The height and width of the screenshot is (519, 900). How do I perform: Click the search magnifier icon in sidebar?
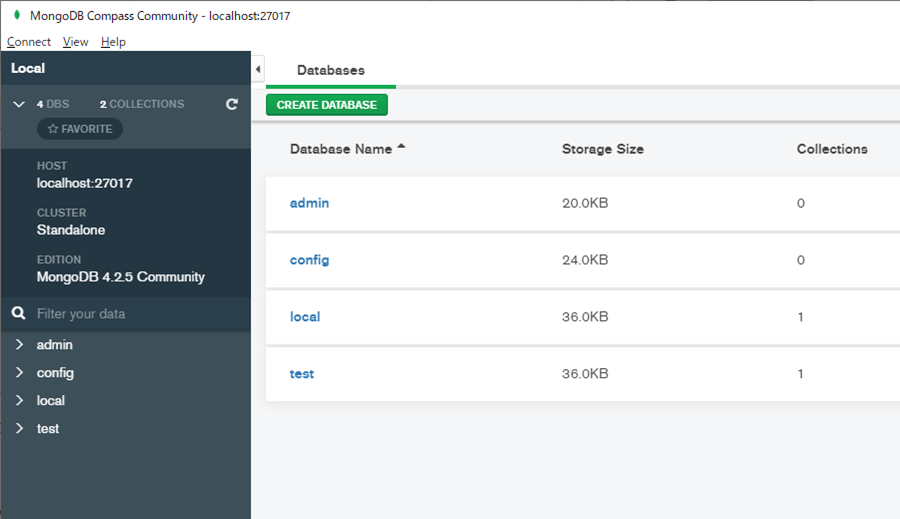[18, 313]
